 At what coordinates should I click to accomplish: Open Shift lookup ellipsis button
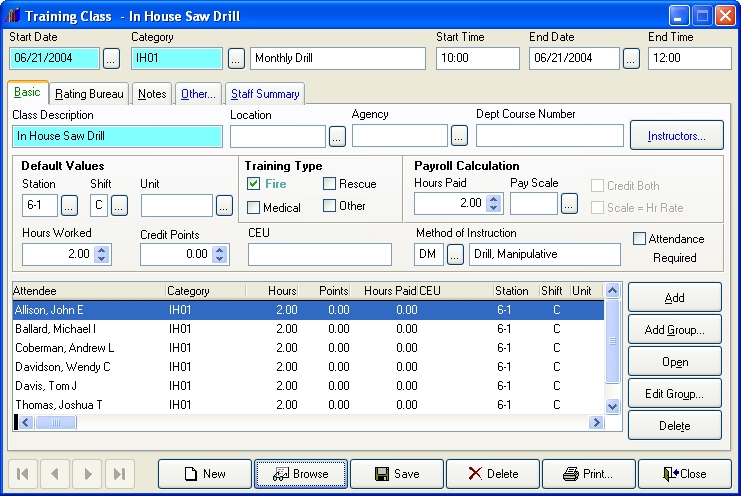(119, 205)
